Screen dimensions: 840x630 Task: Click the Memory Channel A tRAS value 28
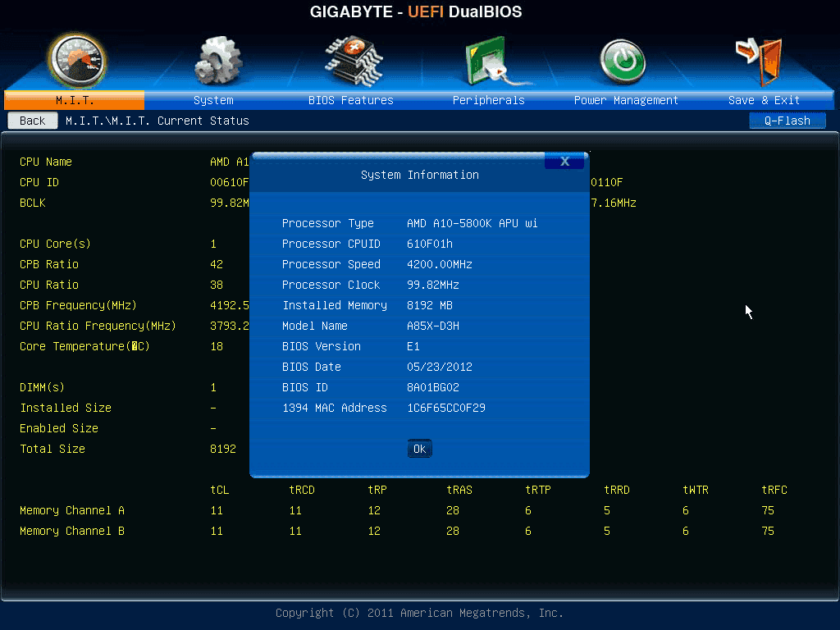coord(453,510)
